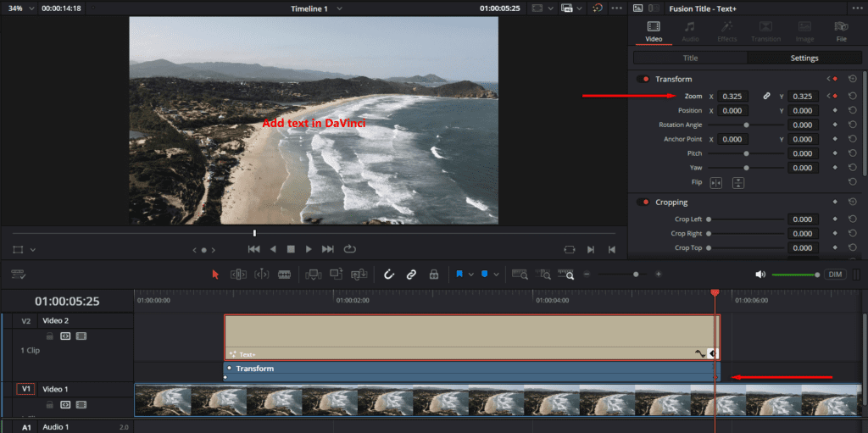This screenshot has height=433, width=868.
Task: Select the arrow Selection Mode tool
Action: pyautogui.click(x=215, y=275)
